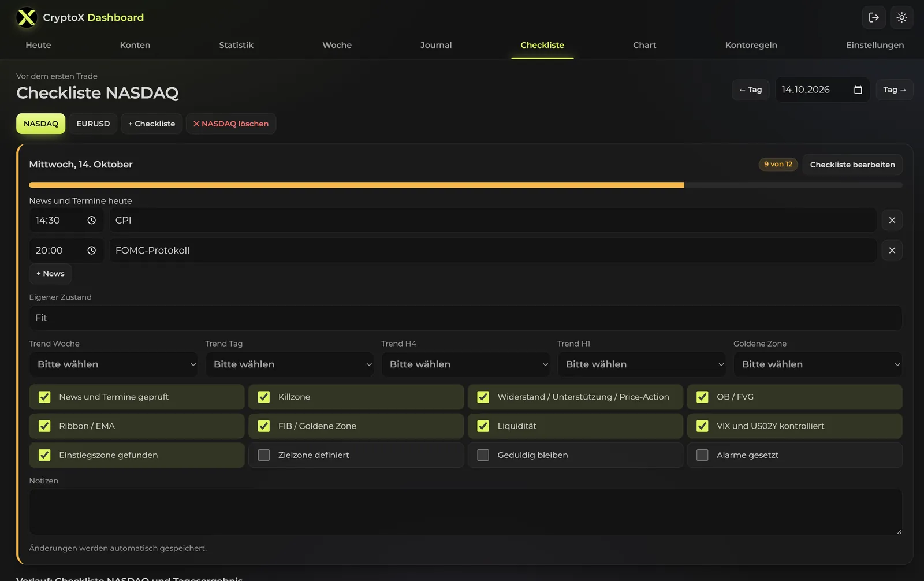
Task: Uncheck Einstiegszone gefunden
Action: (44, 455)
